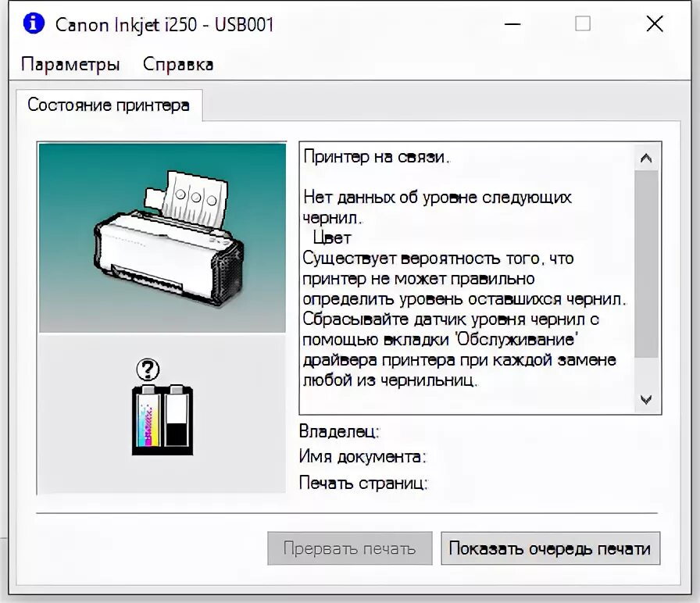Maximize the Canon Inkjet i250 window
The image size is (700, 603).
coord(583,23)
